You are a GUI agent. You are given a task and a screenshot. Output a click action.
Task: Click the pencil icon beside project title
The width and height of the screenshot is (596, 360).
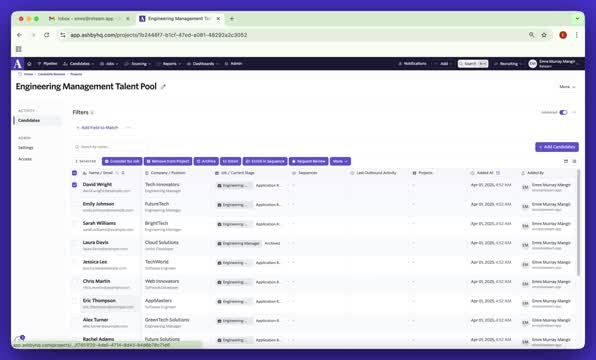click(x=163, y=87)
